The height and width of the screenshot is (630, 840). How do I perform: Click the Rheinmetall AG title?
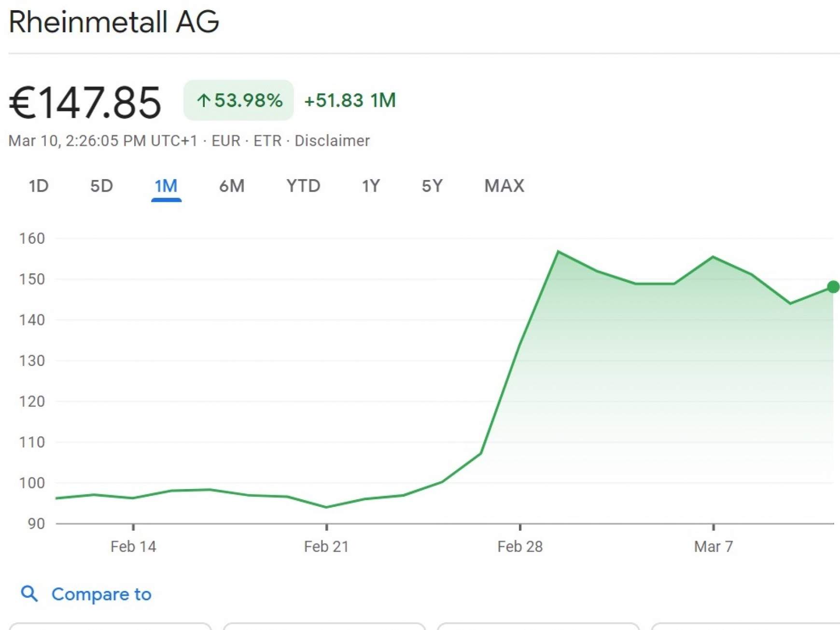click(114, 22)
